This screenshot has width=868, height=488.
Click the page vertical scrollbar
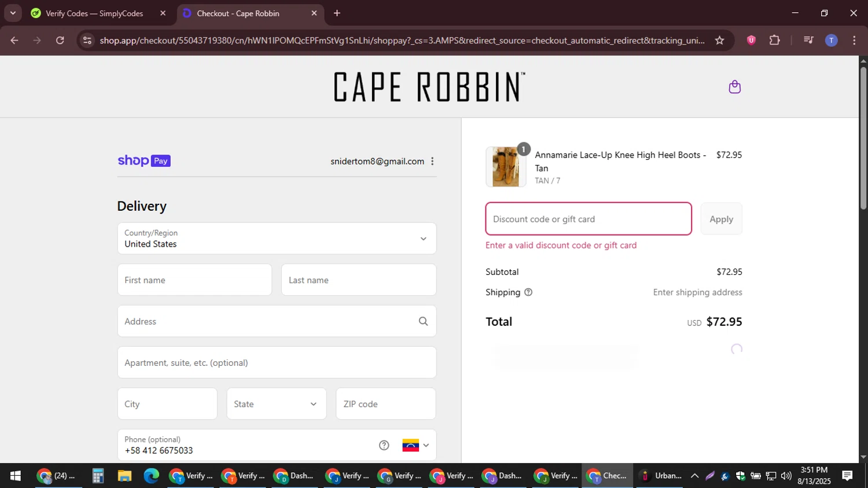coord(863,139)
